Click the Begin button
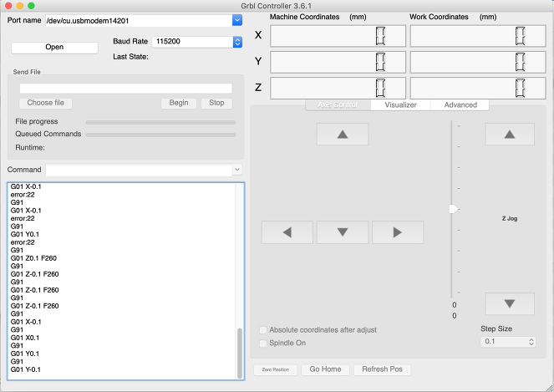Screen dimensions: 554x392 [179, 103]
